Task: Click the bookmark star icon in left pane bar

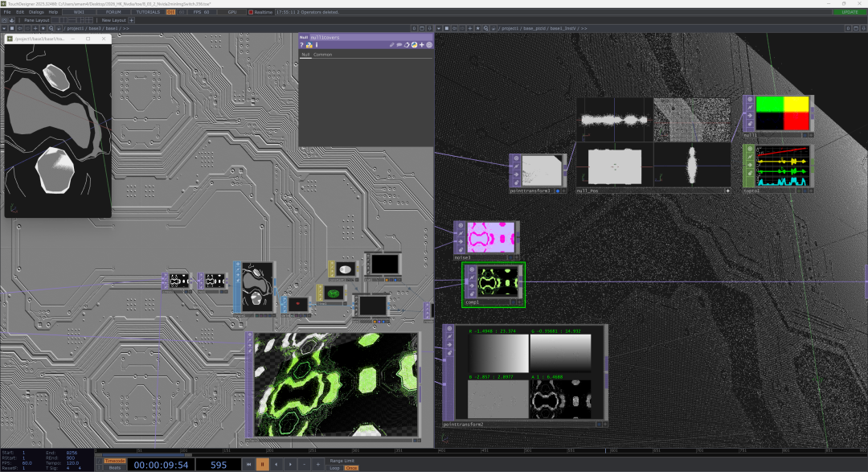Action: click(x=43, y=28)
